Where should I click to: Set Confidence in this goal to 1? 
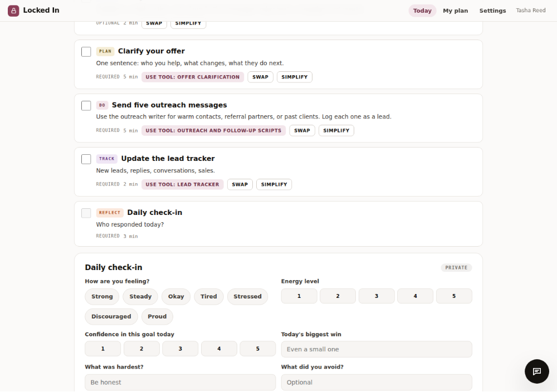pos(102,349)
